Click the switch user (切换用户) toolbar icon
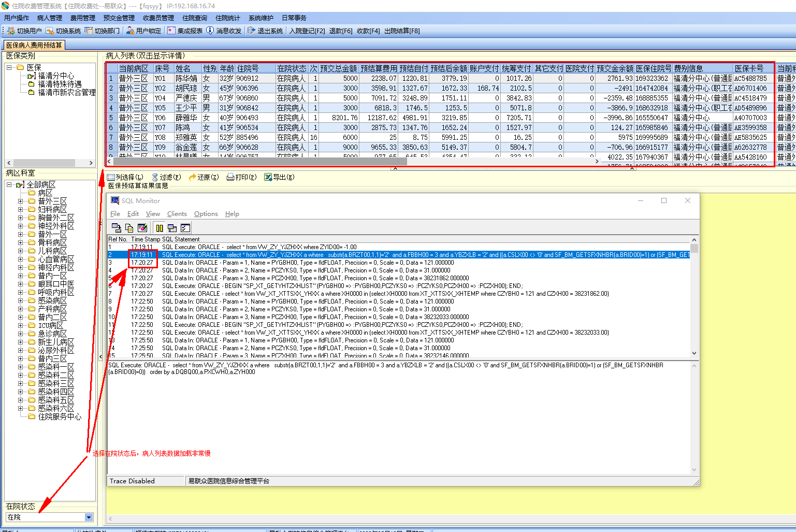 11,31
